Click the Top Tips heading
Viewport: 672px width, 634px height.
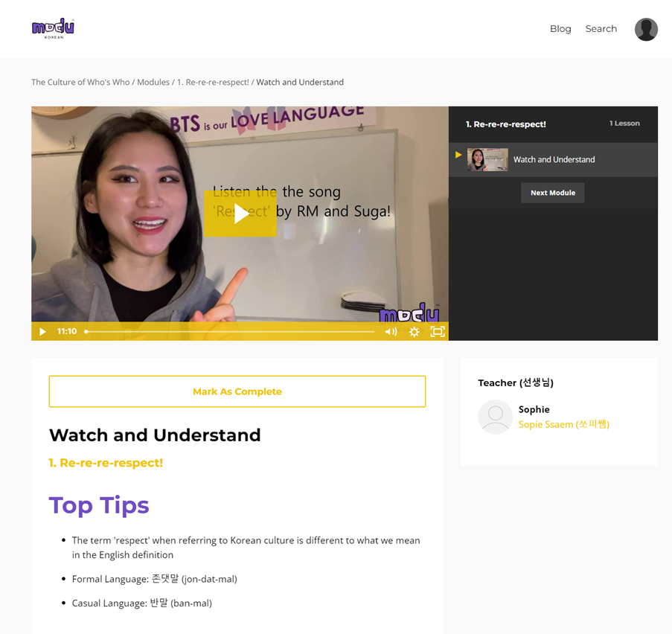click(99, 505)
